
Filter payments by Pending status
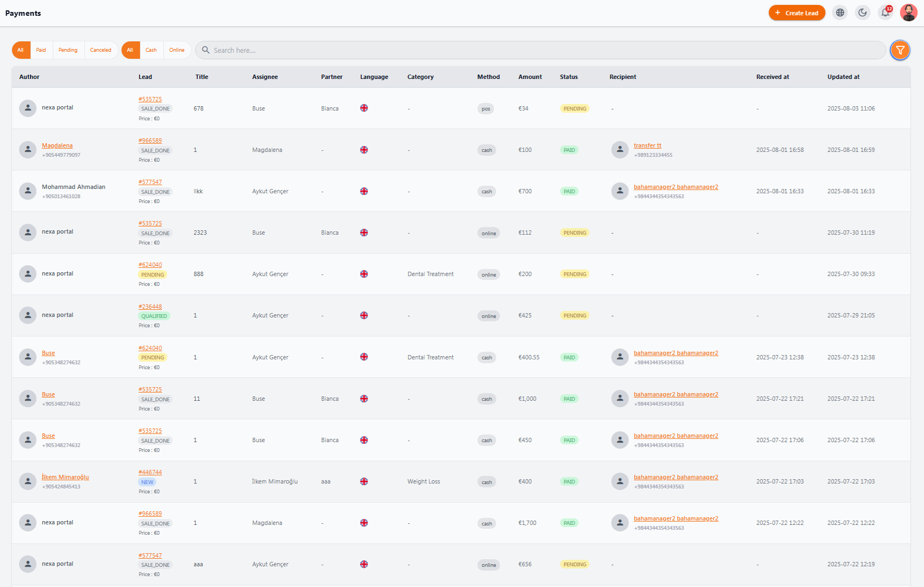click(x=68, y=50)
